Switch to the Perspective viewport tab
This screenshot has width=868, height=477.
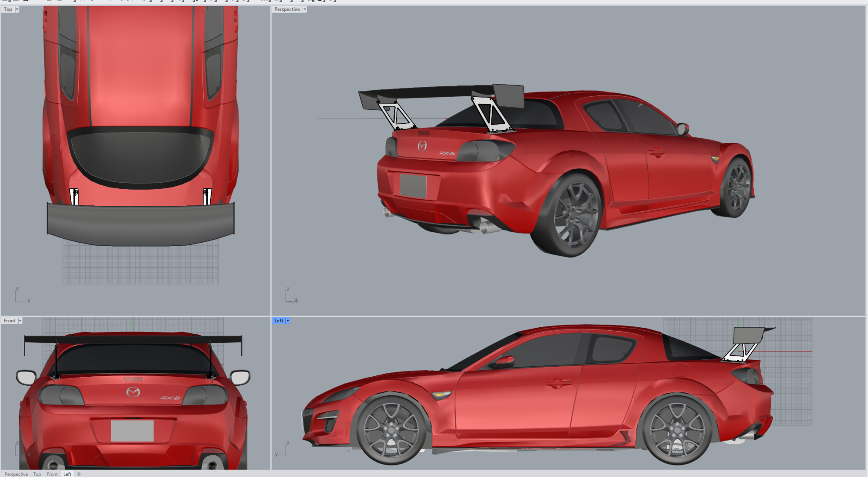16,474
